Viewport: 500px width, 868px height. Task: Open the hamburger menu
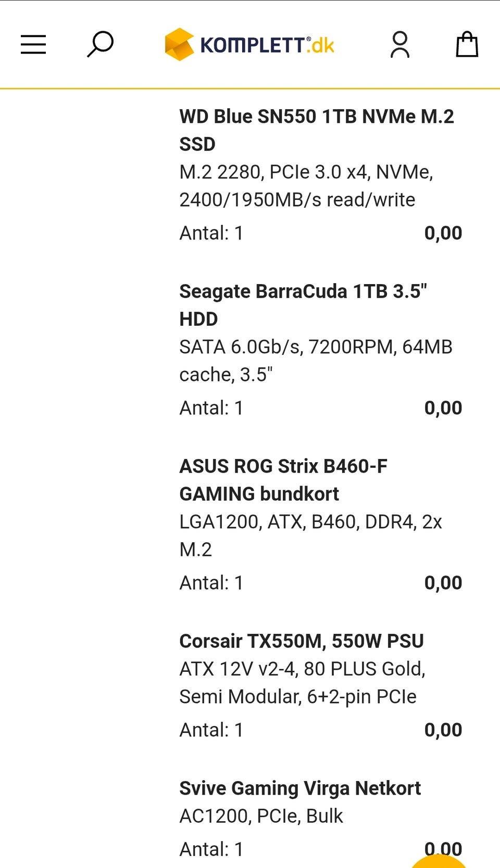pyautogui.click(x=33, y=45)
